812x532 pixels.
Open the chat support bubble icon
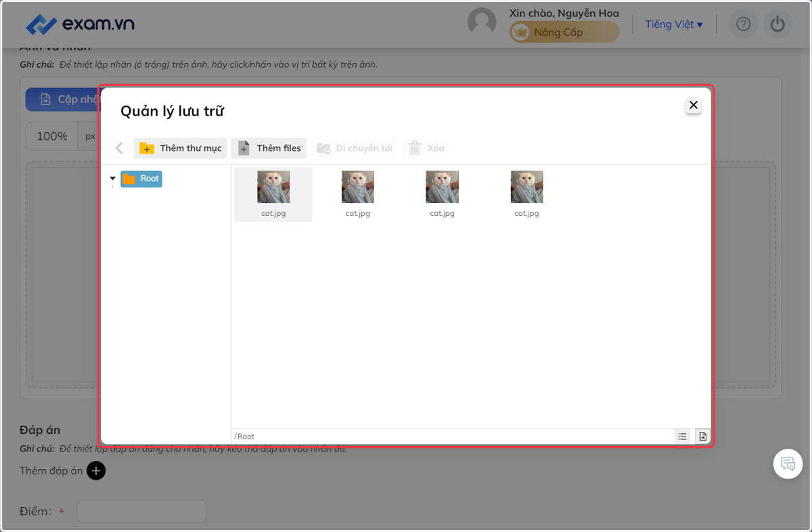[788, 464]
